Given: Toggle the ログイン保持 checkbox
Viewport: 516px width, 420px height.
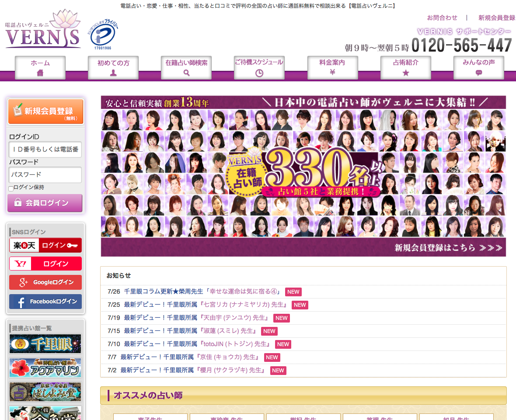Looking at the screenshot, I should pyautogui.click(x=11, y=188).
